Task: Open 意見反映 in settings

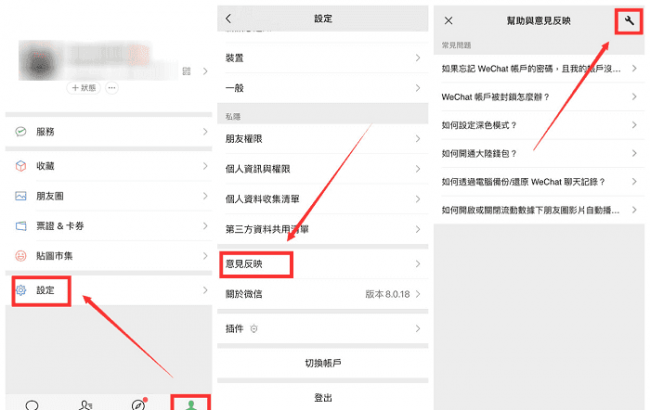Action: (x=323, y=264)
